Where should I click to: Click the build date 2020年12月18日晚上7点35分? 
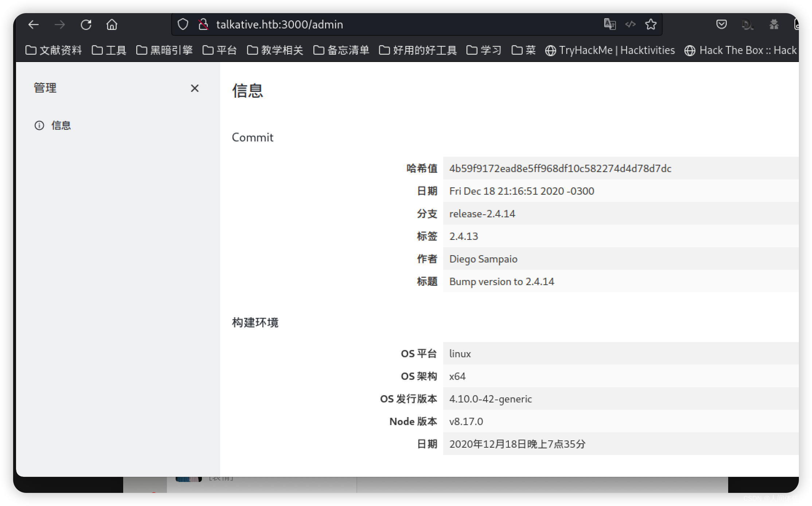pos(517,444)
